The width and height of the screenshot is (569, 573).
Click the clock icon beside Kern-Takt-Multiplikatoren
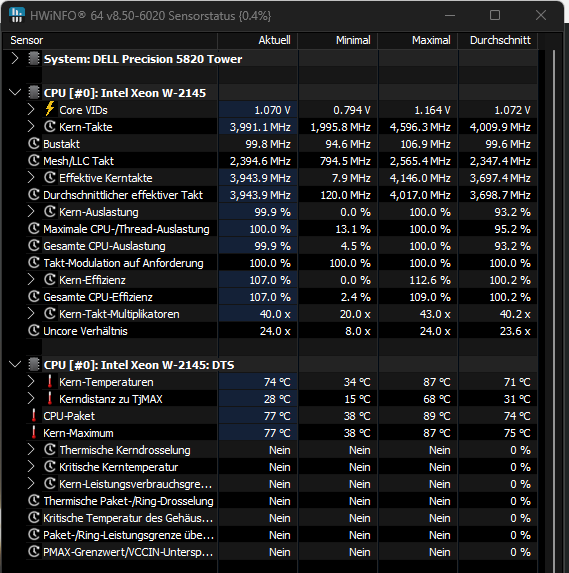50,314
